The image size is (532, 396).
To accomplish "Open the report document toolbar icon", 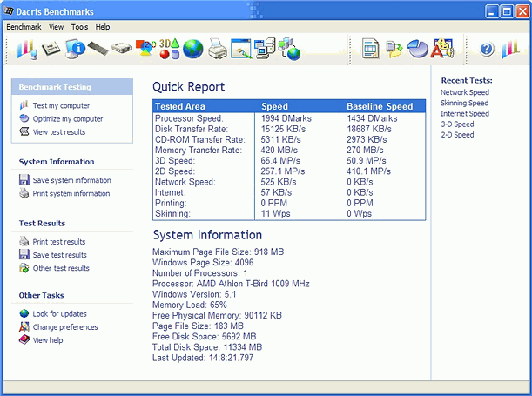I will pyautogui.click(x=371, y=49).
